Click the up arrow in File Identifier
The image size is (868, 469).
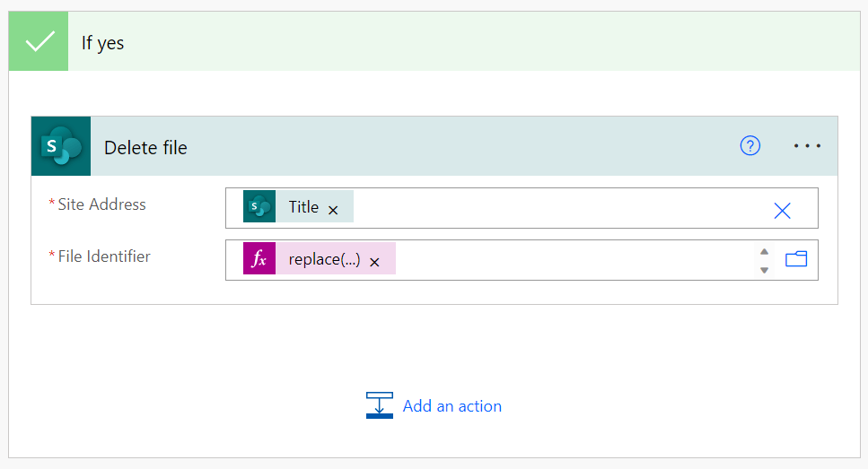tap(764, 252)
